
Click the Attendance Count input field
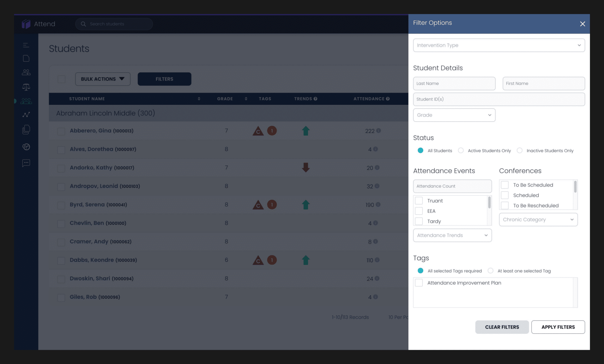click(x=452, y=186)
